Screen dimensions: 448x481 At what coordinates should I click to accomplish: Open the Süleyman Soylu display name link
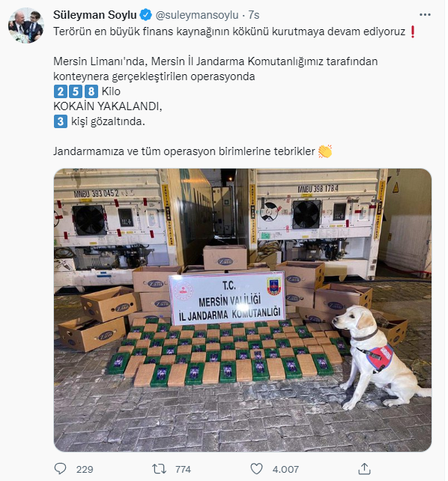click(x=94, y=15)
